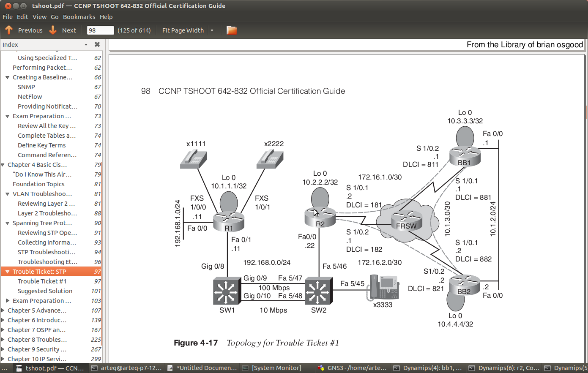Open the File menu
588x373 pixels.
point(8,17)
